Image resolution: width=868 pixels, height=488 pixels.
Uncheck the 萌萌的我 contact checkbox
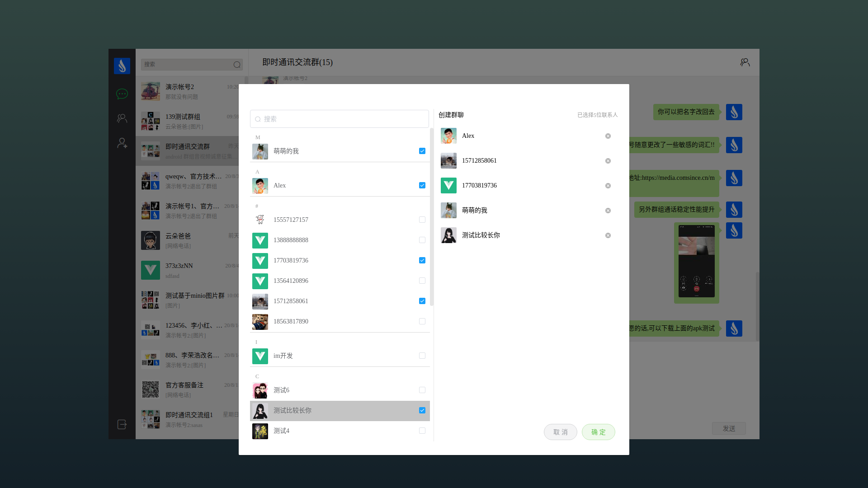422,151
